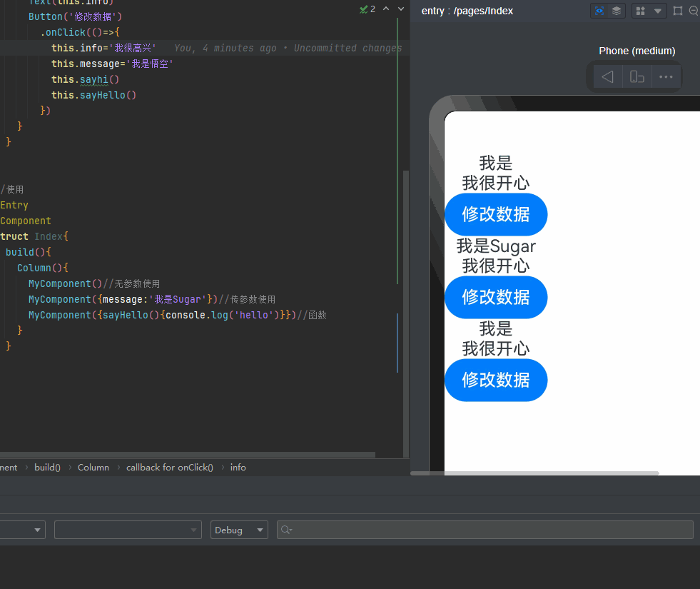Click the last 修改数据 button in preview
This screenshot has height=589, width=700.
496,380
